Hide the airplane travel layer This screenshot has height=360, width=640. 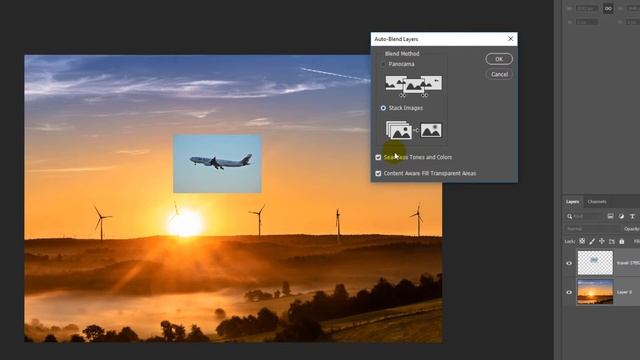tap(569, 263)
